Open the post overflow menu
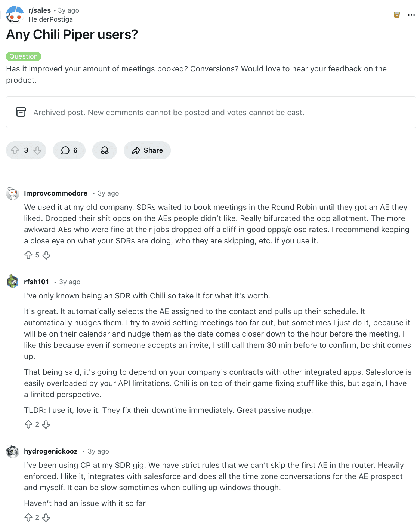The image size is (420, 528). (x=411, y=15)
